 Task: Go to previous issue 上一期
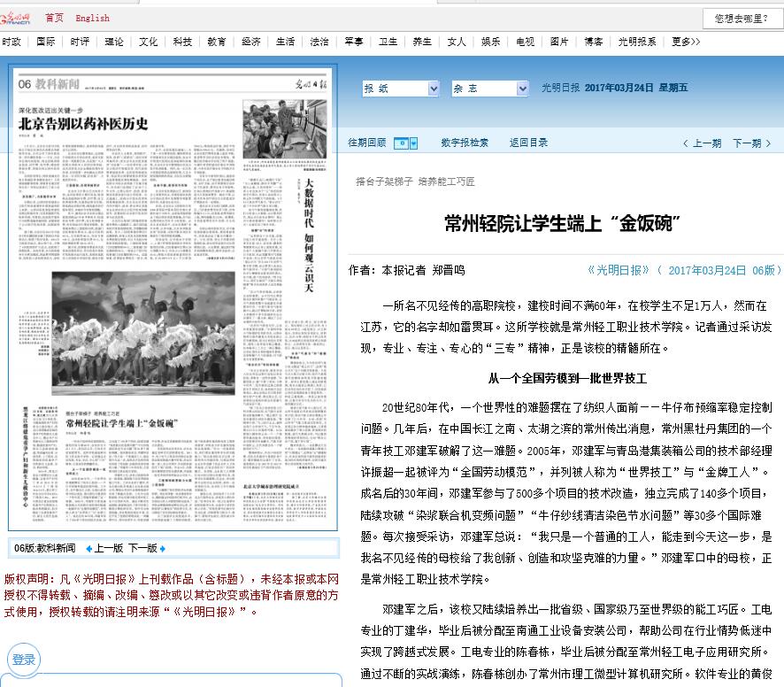pyautogui.click(x=702, y=143)
